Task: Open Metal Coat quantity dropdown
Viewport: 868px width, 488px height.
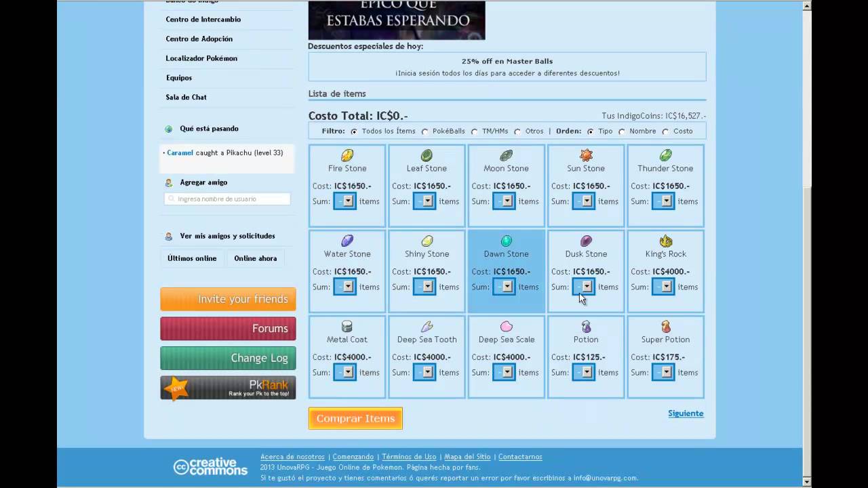Action: 344,372
